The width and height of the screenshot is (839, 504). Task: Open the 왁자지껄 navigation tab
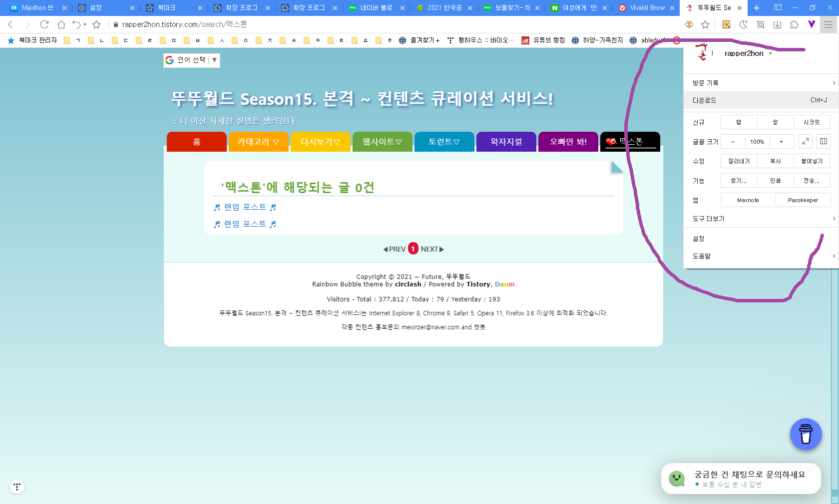[506, 142]
